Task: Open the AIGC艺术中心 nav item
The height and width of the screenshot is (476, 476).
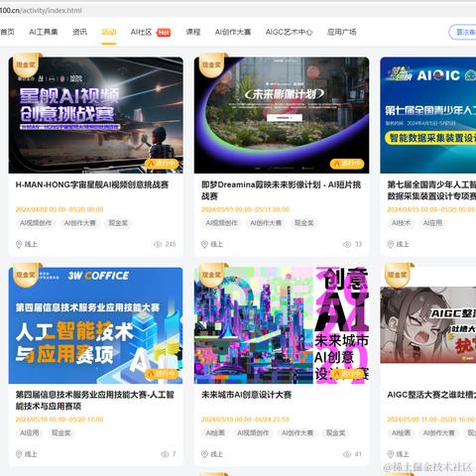Action: click(289, 32)
